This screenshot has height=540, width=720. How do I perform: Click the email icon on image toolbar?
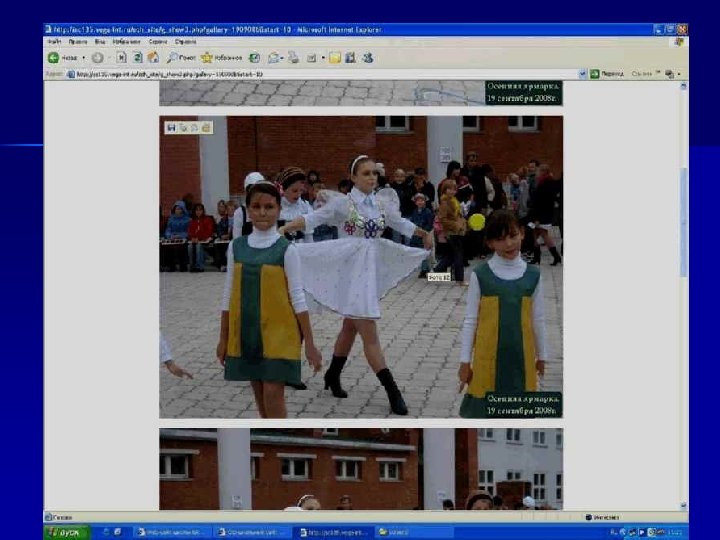point(194,128)
